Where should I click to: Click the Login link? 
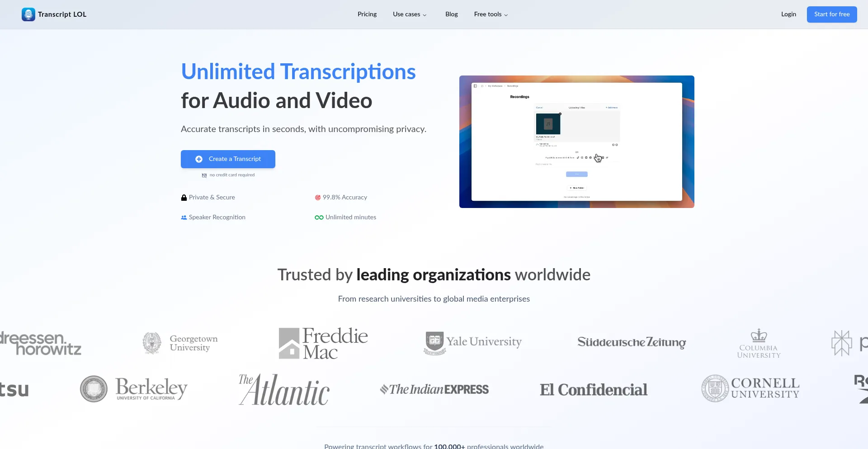(788, 14)
